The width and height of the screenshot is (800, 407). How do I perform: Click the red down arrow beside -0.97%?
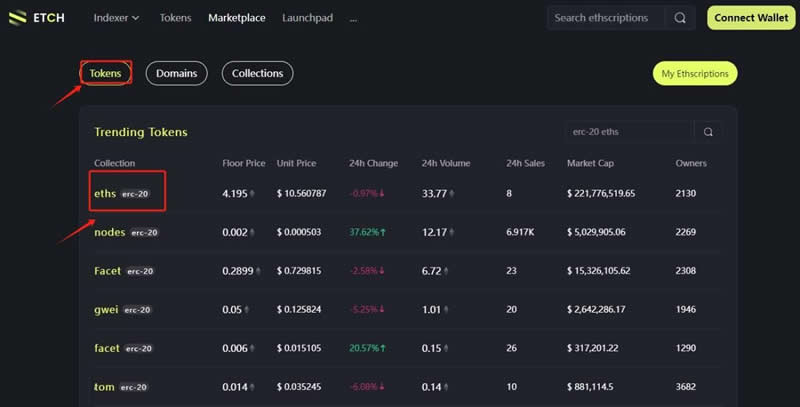[x=381, y=194]
